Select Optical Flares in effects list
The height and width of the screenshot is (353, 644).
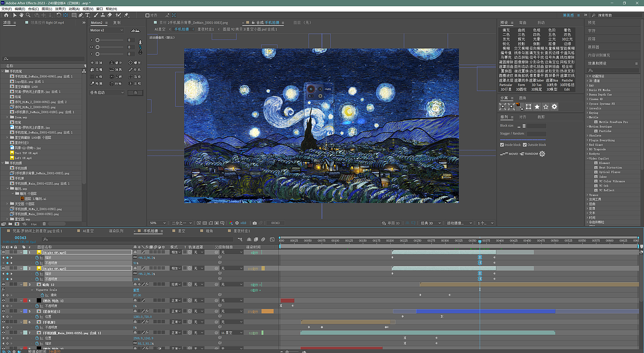[x=610, y=172]
